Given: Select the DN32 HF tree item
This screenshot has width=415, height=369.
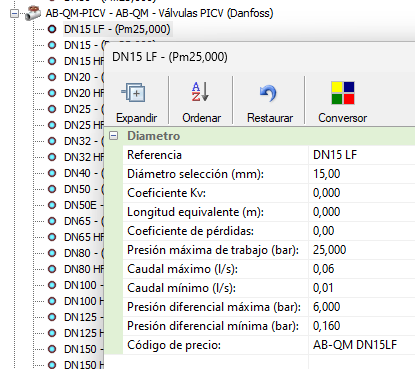Looking at the screenshot, I should [84, 157].
